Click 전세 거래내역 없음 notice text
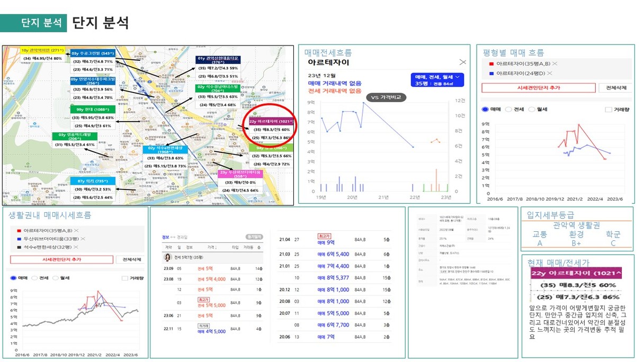This screenshot has width=644, height=362. (334, 91)
